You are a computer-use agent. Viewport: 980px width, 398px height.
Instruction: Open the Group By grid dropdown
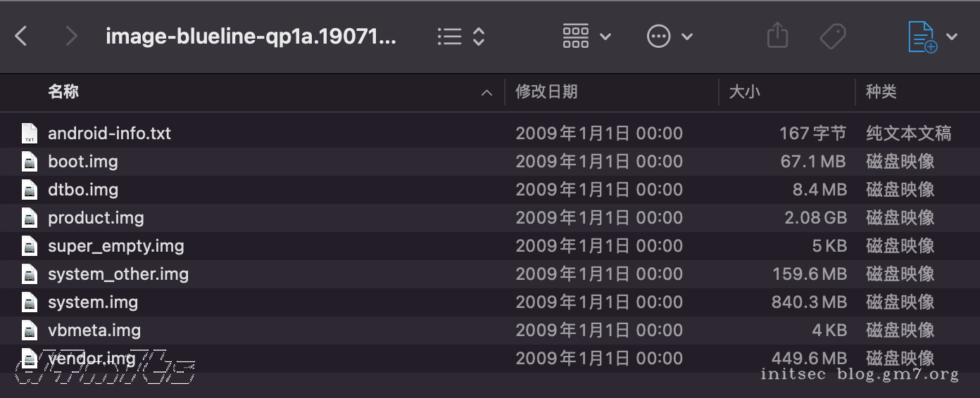point(586,36)
